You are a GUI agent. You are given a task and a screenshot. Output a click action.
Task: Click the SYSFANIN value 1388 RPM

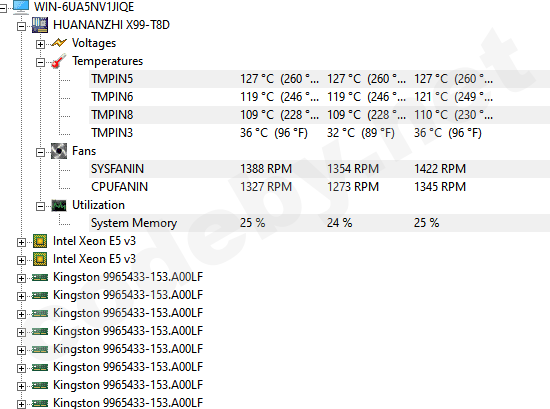pyautogui.click(x=266, y=169)
